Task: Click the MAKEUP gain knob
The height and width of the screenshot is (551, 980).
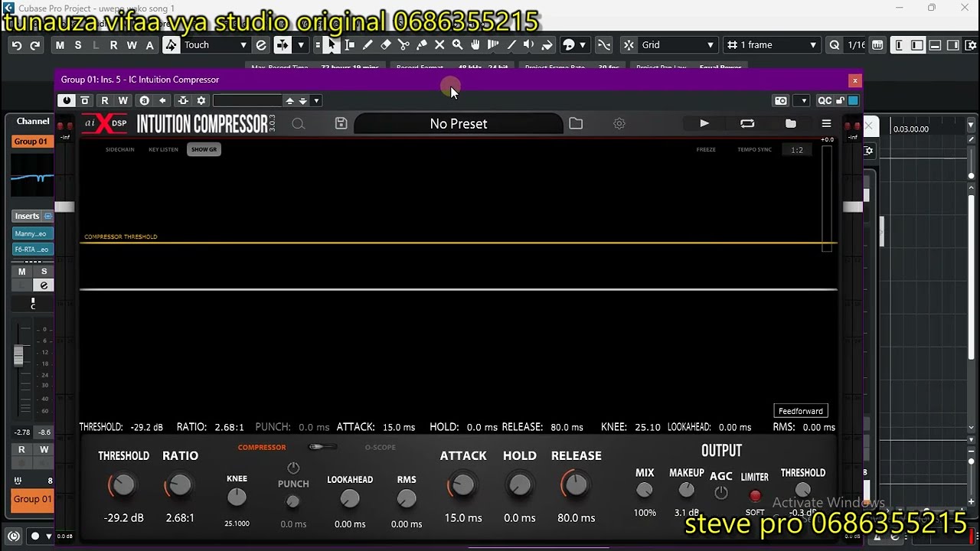Action: click(x=686, y=491)
